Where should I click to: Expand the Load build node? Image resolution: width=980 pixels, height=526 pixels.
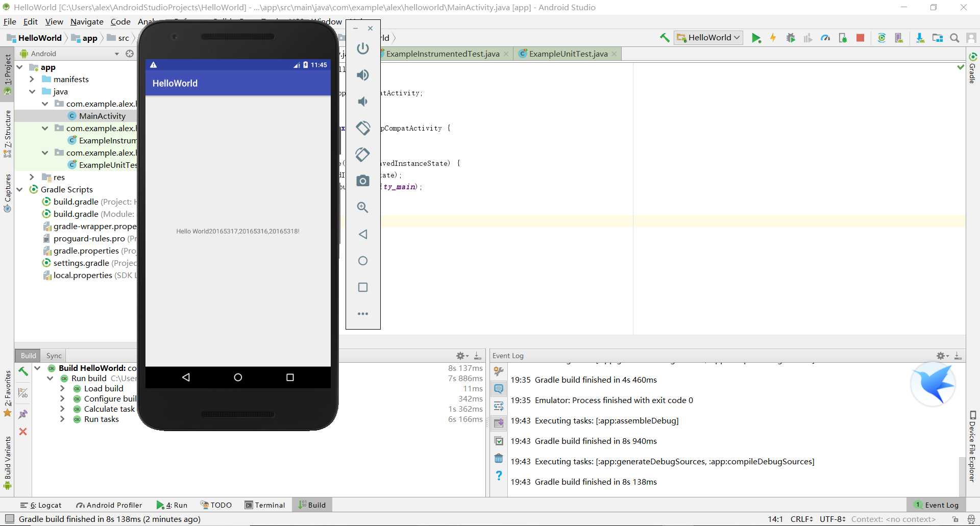coord(62,388)
